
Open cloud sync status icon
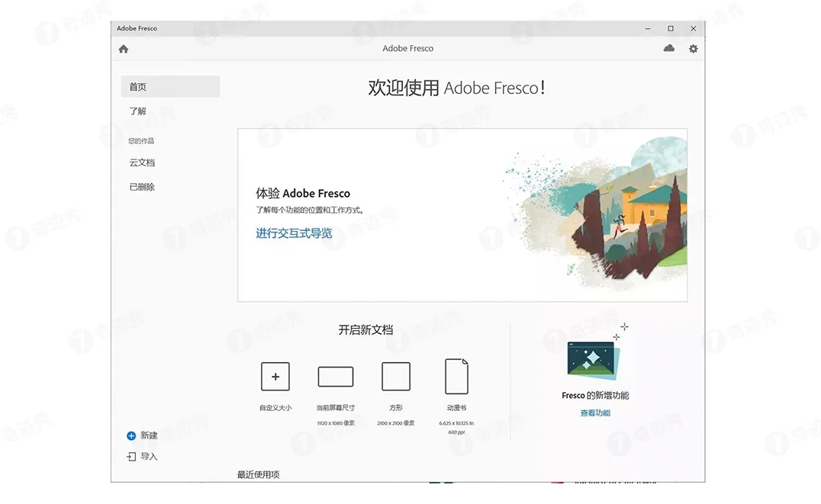click(x=668, y=48)
